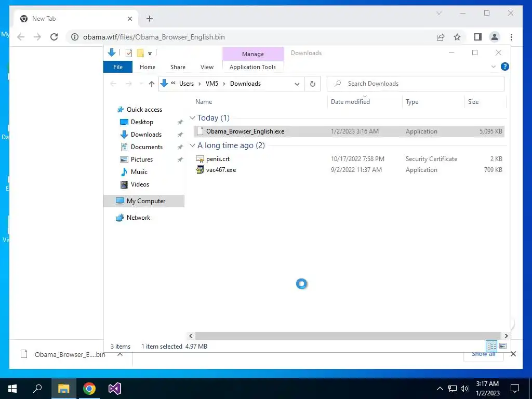Open Explorer File menu
This screenshot has width=532, height=399.
(118, 67)
